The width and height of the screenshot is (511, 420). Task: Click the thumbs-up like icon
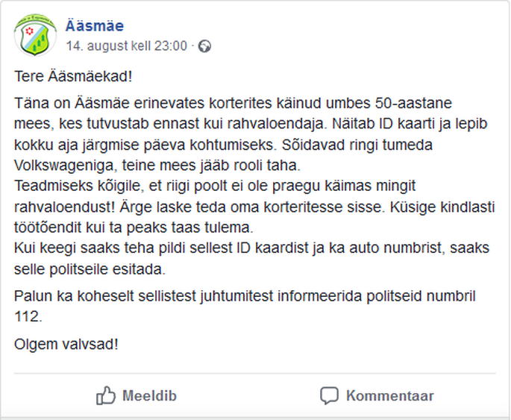click(106, 395)
